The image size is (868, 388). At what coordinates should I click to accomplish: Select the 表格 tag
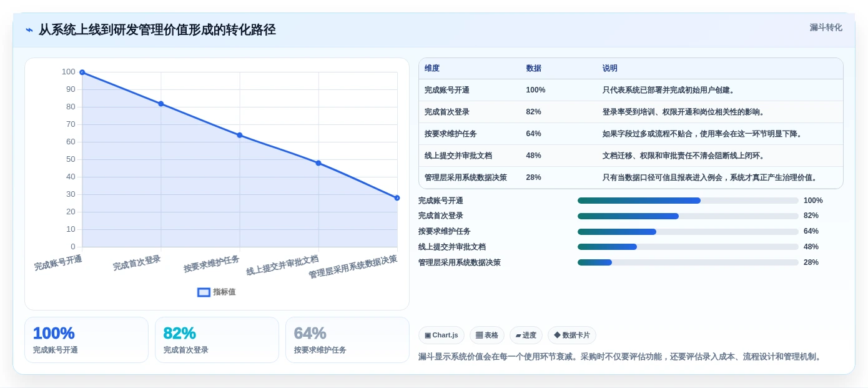[487, 335]
